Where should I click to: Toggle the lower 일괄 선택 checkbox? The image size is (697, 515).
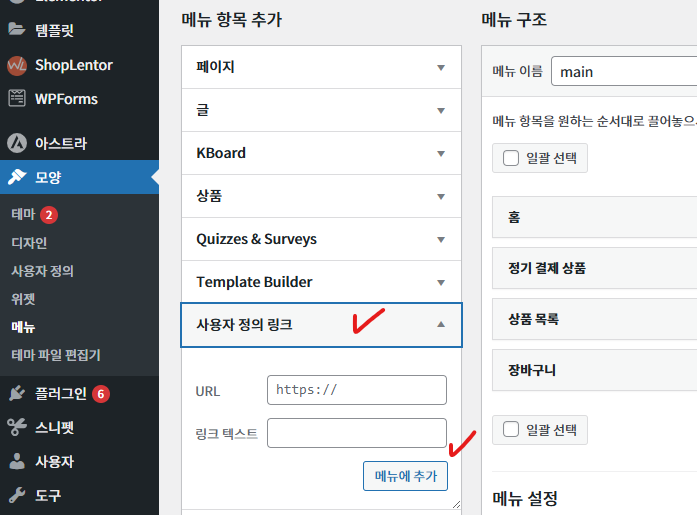(x=511, y=429)
